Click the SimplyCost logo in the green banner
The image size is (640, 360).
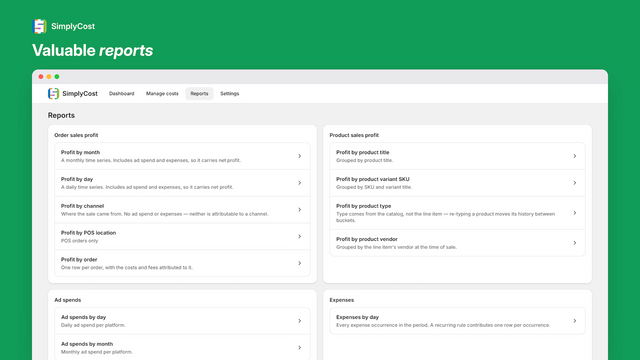pos(39,26)
